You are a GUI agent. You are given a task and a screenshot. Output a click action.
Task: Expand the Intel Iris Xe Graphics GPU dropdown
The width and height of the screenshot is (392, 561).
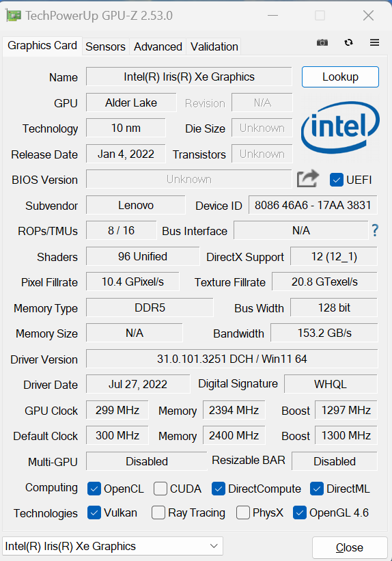(x=113, y=546)
